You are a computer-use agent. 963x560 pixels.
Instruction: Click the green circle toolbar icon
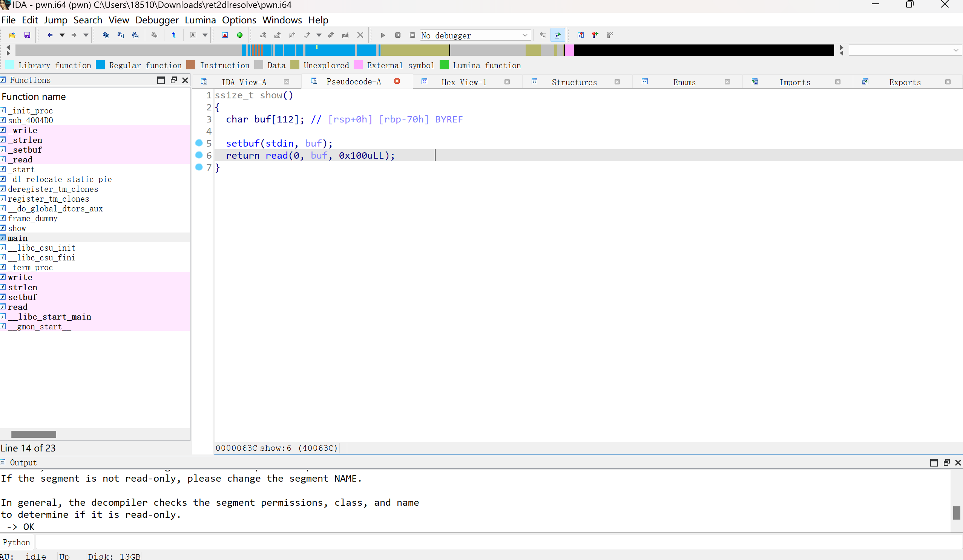240,35
